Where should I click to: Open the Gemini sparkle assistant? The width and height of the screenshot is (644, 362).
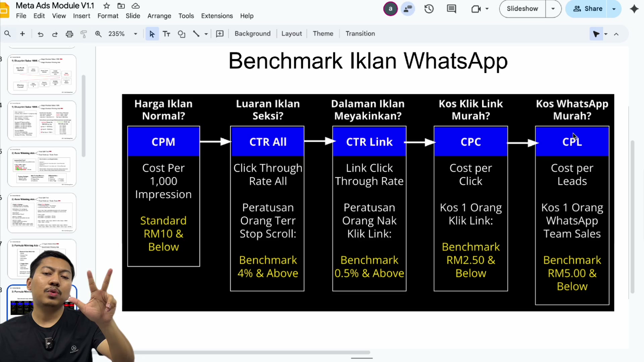click(x=634, y=9)
